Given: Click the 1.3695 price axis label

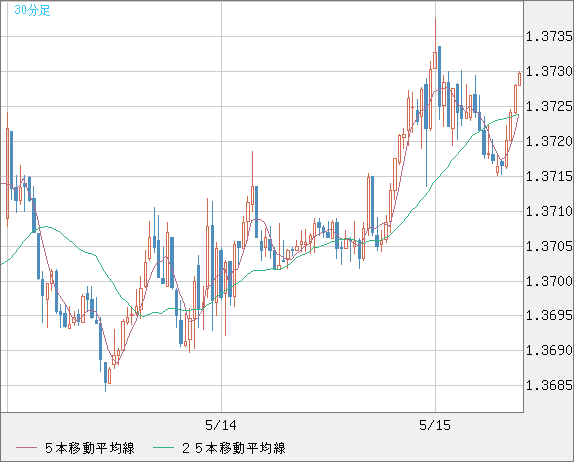Looking at the screenshot, I should [549, 315].
